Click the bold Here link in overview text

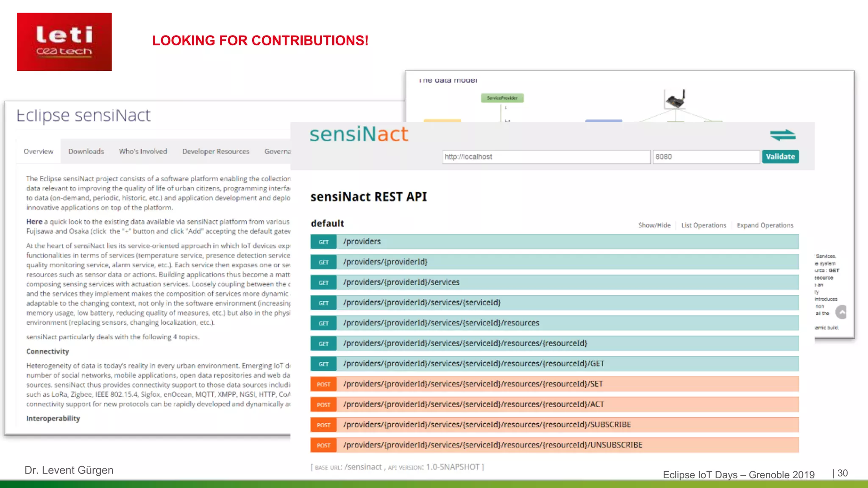(x=34, y=222)
